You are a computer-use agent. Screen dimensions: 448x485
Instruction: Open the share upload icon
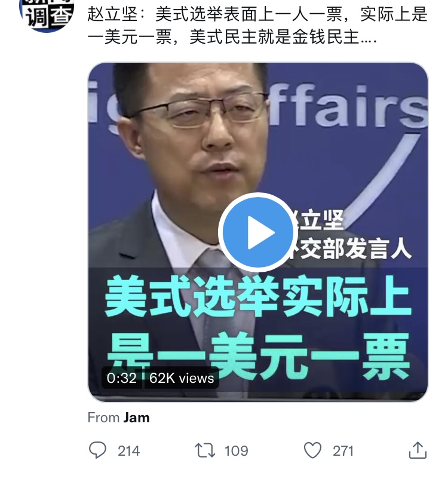coord(418,450)
